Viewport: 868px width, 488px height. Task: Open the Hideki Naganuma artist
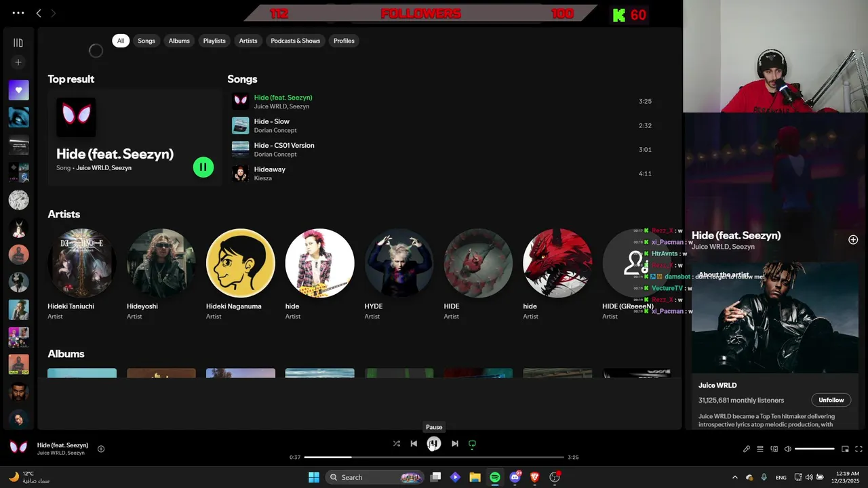pyautogui.click(x=241, y=263)
